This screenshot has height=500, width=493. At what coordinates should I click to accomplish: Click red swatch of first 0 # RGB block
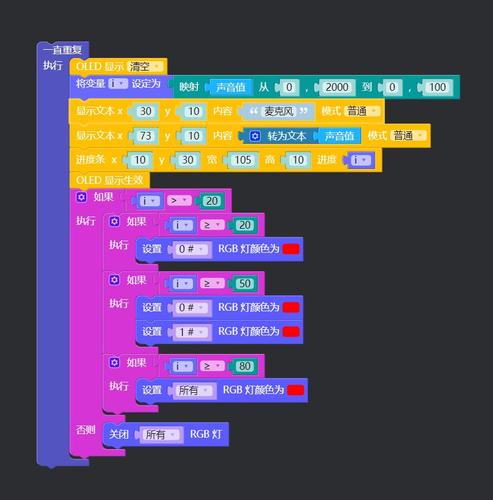pos(291,249)
